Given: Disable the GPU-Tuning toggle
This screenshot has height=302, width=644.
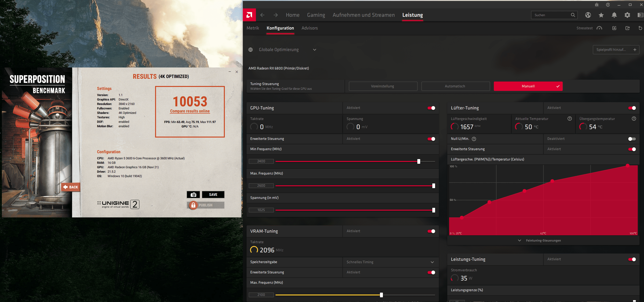Looking at the screenshot, I should 431,108.
